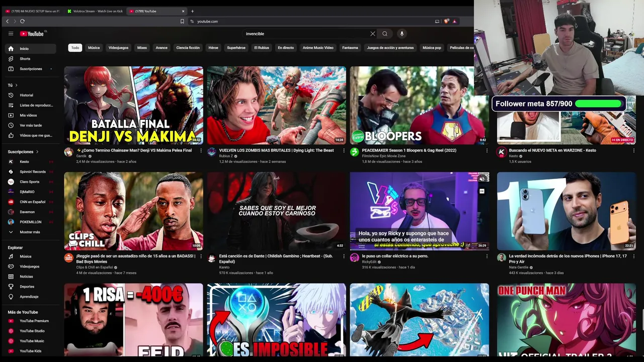Open Claro Sports subscription
Image resolution: width=644 pixels, height=362 pixels.
[30, 182]
